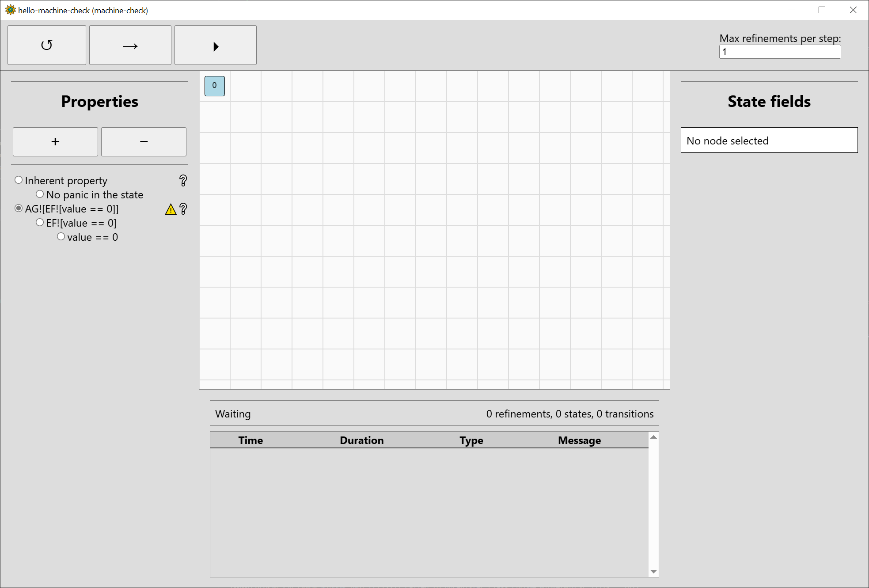
Task: Click the Max refinements per step field
Action: pos(779,52)
